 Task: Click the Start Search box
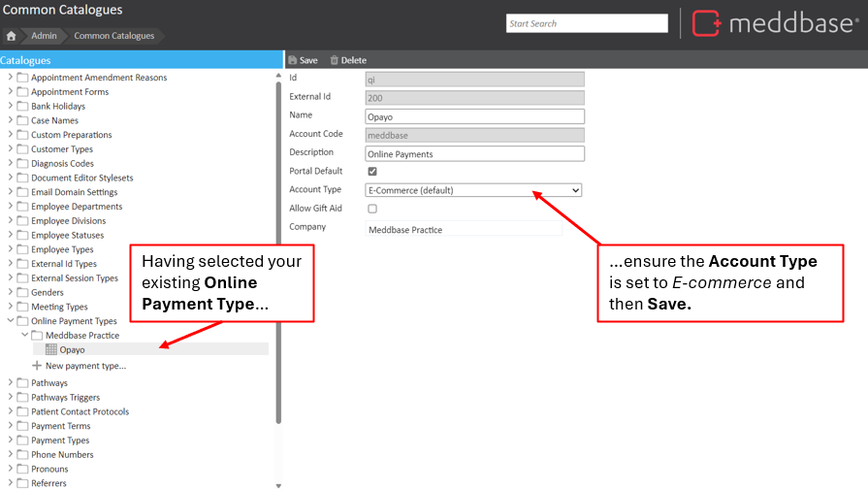coord(587,23)
